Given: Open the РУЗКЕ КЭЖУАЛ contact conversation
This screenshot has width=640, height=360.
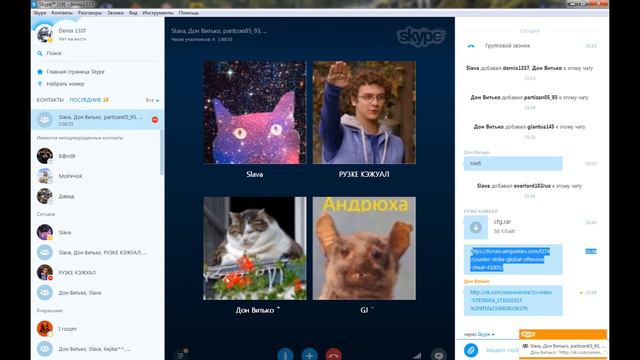Looking at the screenshot, I should point(97,272).
